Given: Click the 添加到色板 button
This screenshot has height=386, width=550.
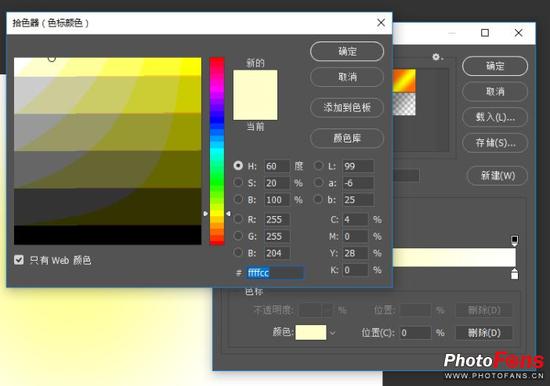Looking at the screenshot, I should point(347,107).
